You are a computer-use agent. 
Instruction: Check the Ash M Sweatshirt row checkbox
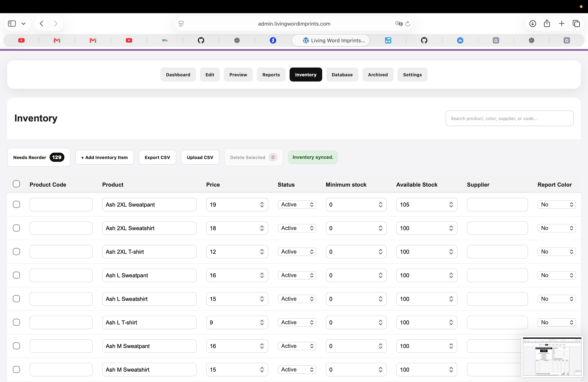pos(16,369)
